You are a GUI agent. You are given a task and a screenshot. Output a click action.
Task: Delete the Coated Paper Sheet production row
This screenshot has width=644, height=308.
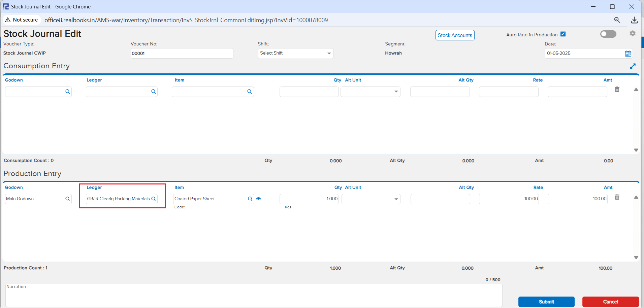[x=617, y=197]
